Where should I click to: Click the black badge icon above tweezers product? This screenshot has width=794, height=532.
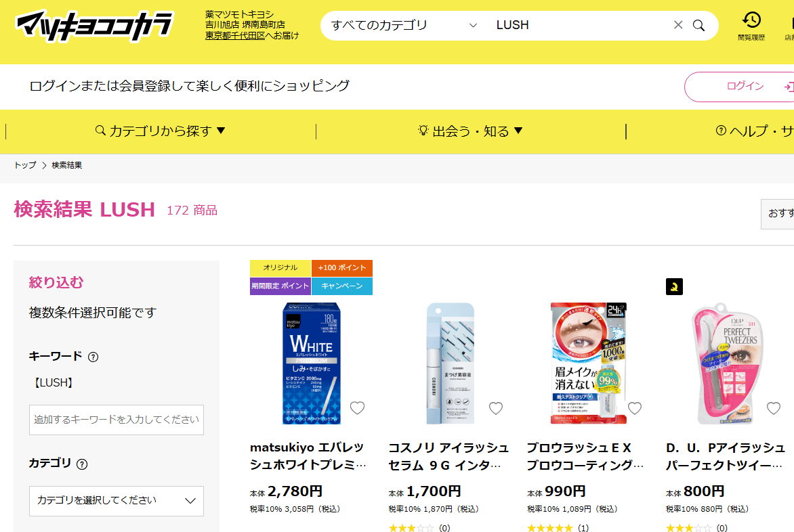click(675, 287)
